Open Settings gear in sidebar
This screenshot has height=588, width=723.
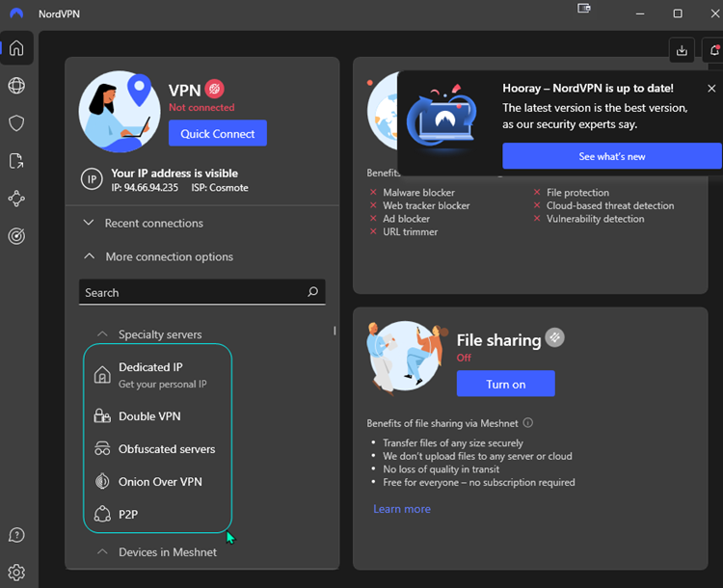(16, 573)
